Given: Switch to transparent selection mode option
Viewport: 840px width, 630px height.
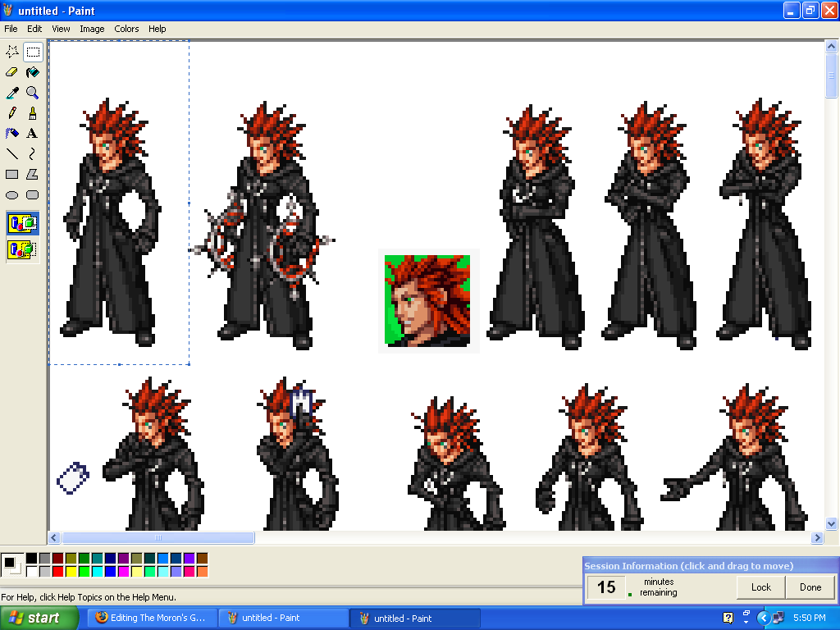Looking at the screenshot, I should [22, 249].
